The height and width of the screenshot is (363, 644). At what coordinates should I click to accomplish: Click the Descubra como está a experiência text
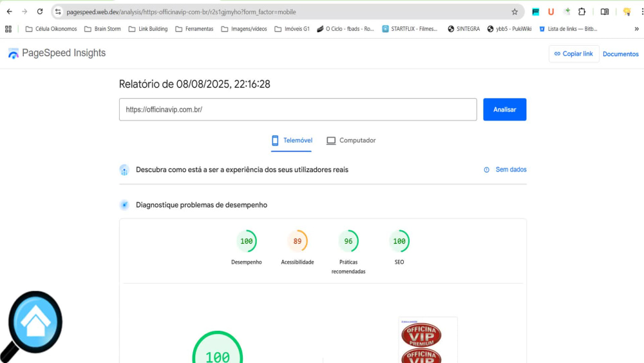point(242,170)
